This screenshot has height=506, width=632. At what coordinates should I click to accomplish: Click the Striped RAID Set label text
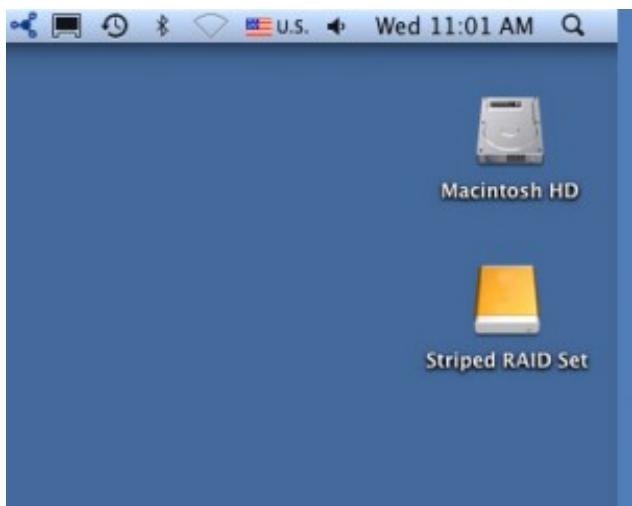click(507, 360)
